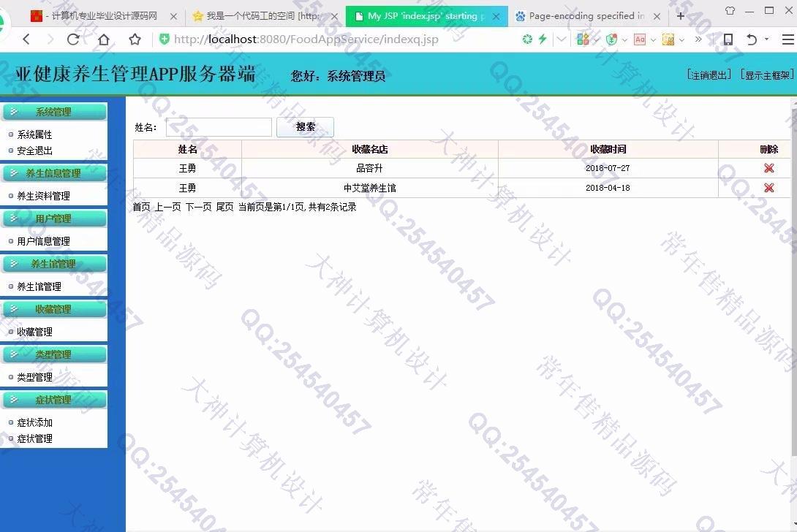Screen dimensions: 797x532
Task: Go to 首页 in pagination
Action: (x=141, y=207)
